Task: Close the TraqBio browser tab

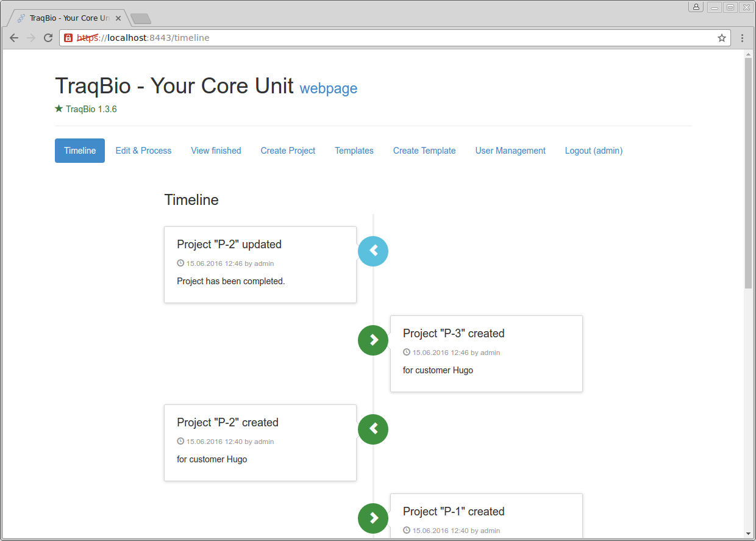Action: coord(119,18)
